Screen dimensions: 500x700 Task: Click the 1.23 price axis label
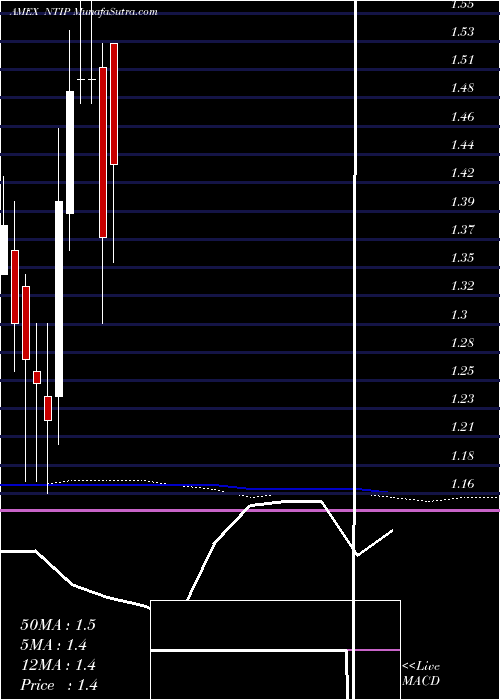pos(462,399)
